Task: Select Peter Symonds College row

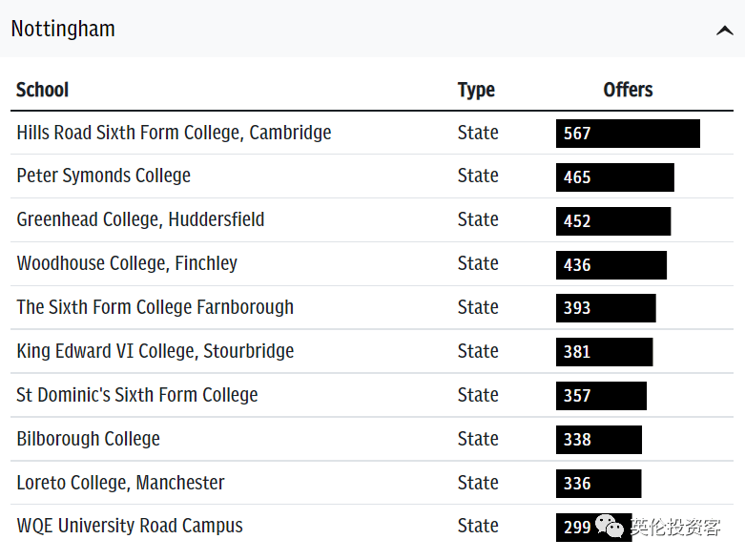Action: [x=103, y=176]
